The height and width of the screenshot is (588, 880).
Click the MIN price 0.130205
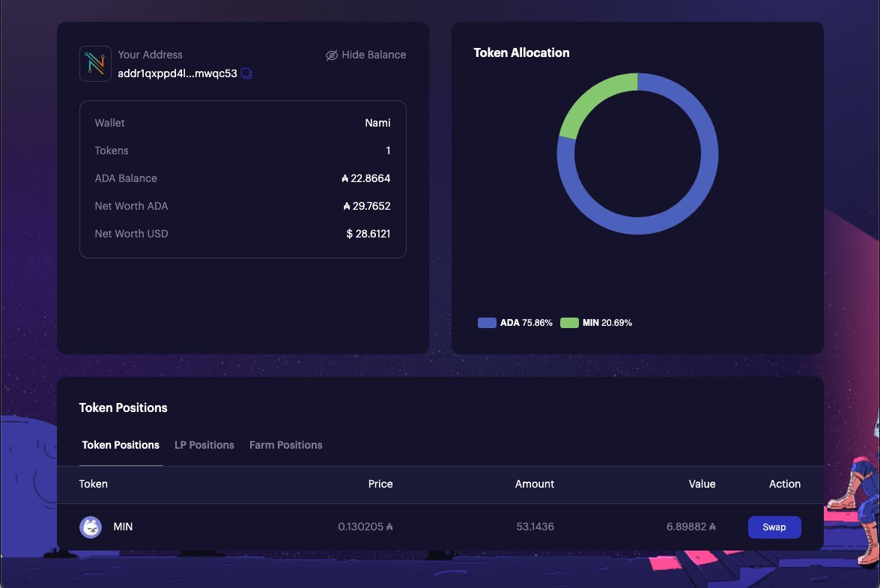click(365, 527)
